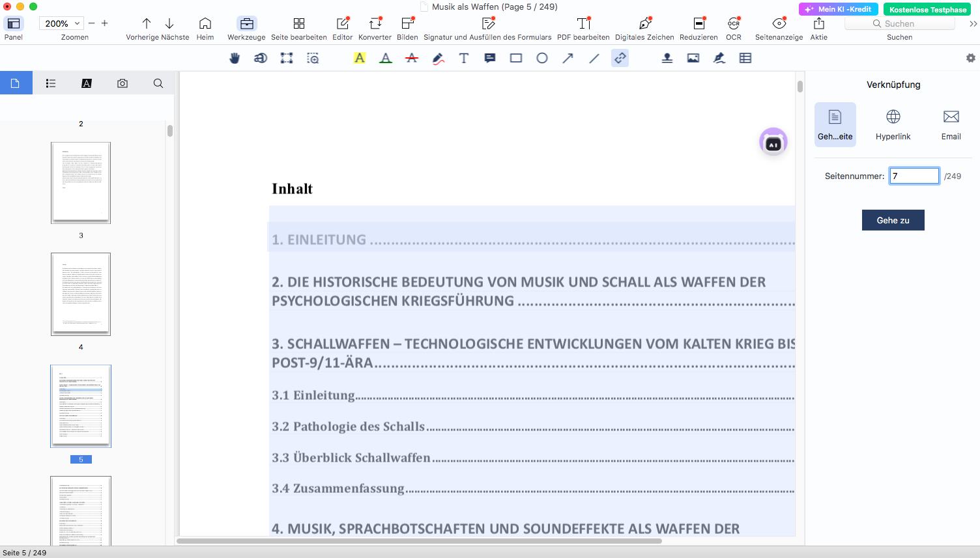Select page 5 thumbnail
This screenshot has height=558, width=980.
81,406
